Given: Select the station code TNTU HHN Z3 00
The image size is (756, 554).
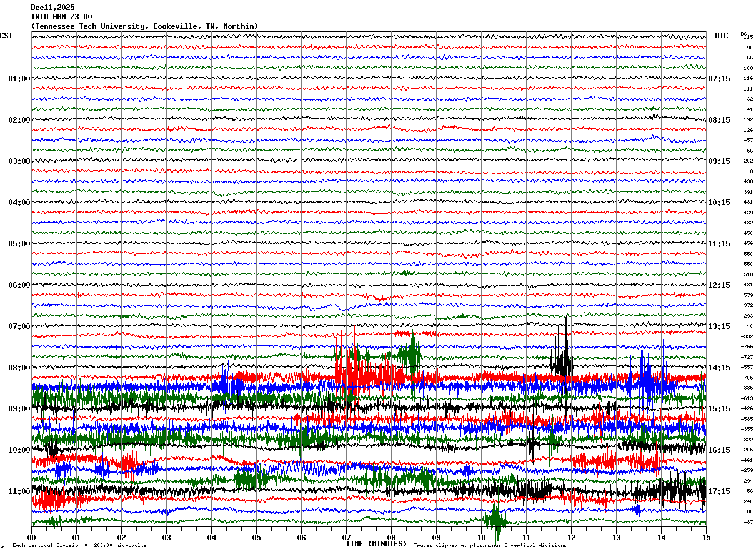Looking at the screenshot, I should pyautogui.click(x=61, y=17).
